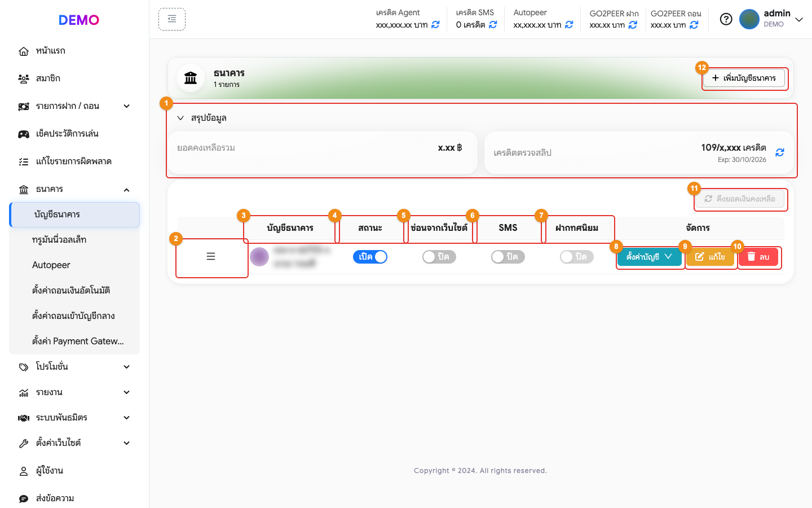
Task: Open the Autopeer submenu item
Action: pos(74,265)
